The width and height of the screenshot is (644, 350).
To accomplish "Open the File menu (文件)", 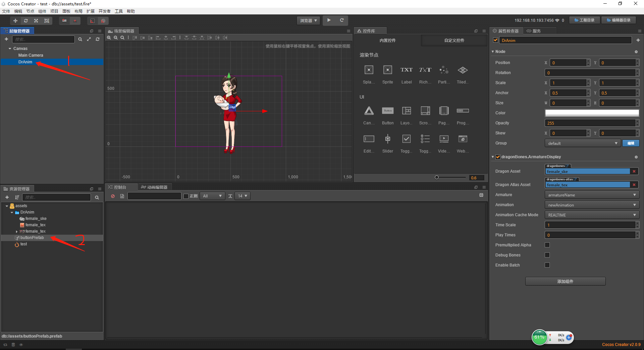I will (6, 11).
